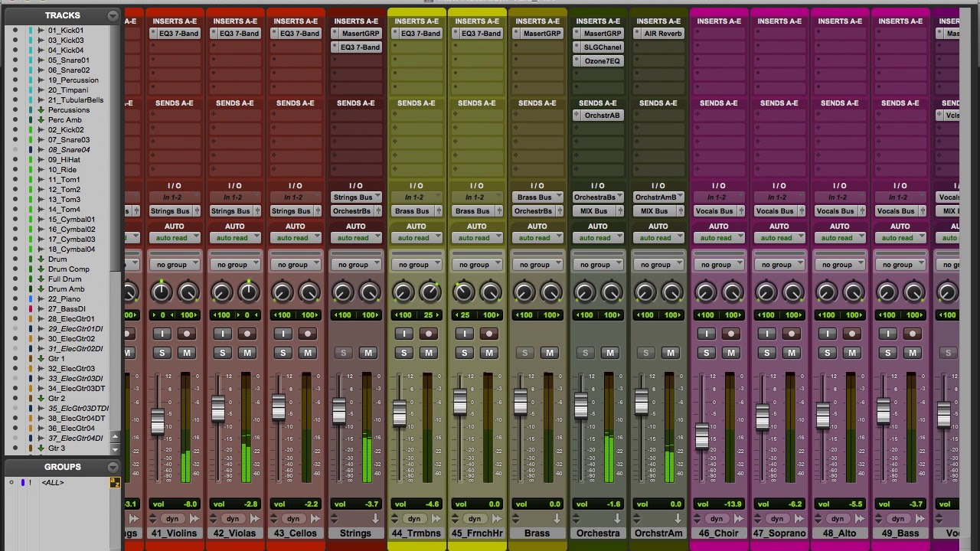Viewport: 980px width, 551px height.
Task: Click audio track type icon on 41_Violins strip
Action: tap(194, 519)
